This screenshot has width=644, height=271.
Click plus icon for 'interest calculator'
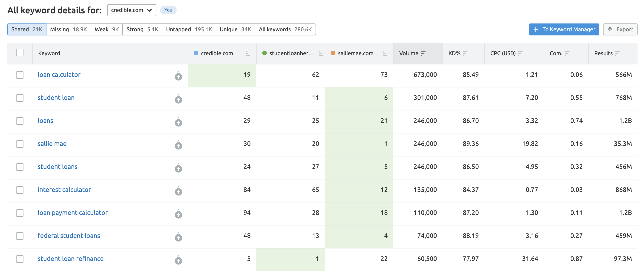click(x=178, y=191)
